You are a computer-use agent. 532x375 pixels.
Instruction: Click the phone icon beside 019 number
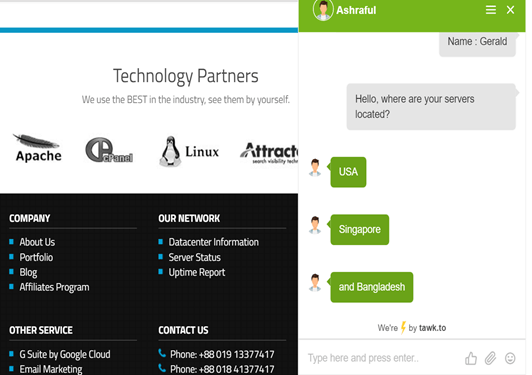click(x=162, y=353)
